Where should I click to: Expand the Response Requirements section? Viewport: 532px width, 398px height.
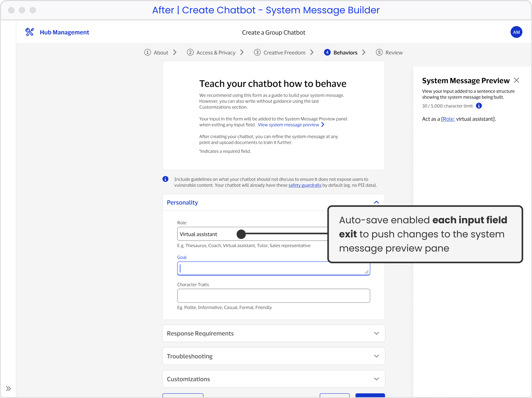376,333
